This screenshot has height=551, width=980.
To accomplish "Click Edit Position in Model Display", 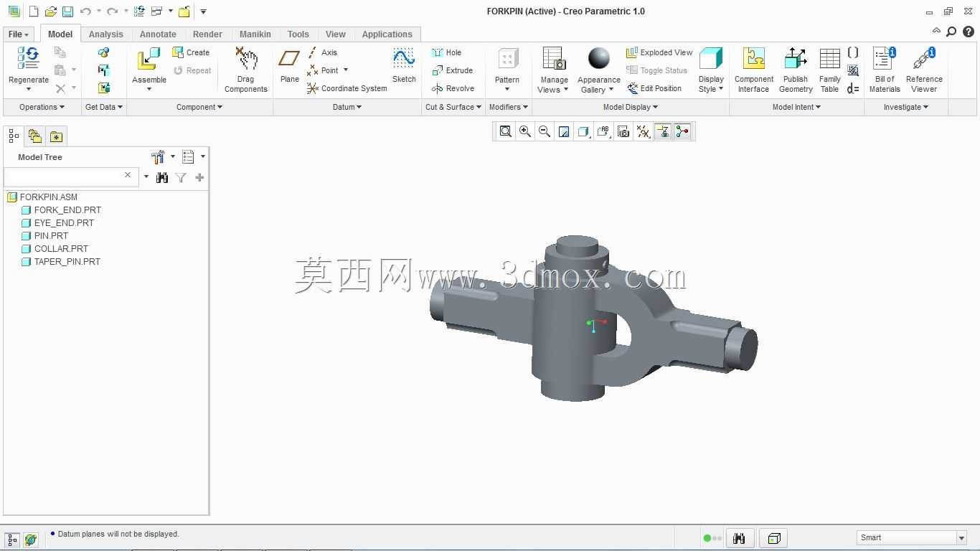I will [654, 88].
